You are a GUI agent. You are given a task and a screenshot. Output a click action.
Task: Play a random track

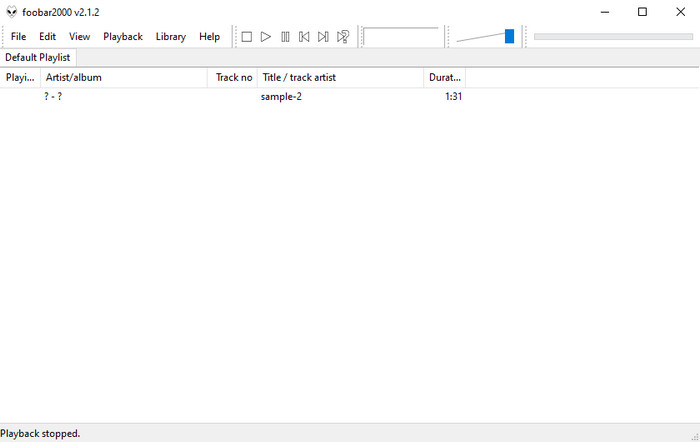point(343,37)
